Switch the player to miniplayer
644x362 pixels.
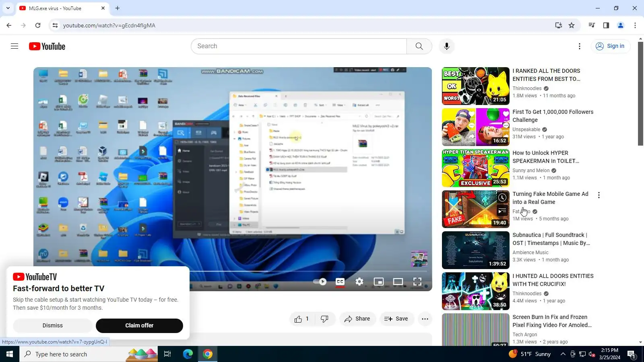(x=379, y=282)
